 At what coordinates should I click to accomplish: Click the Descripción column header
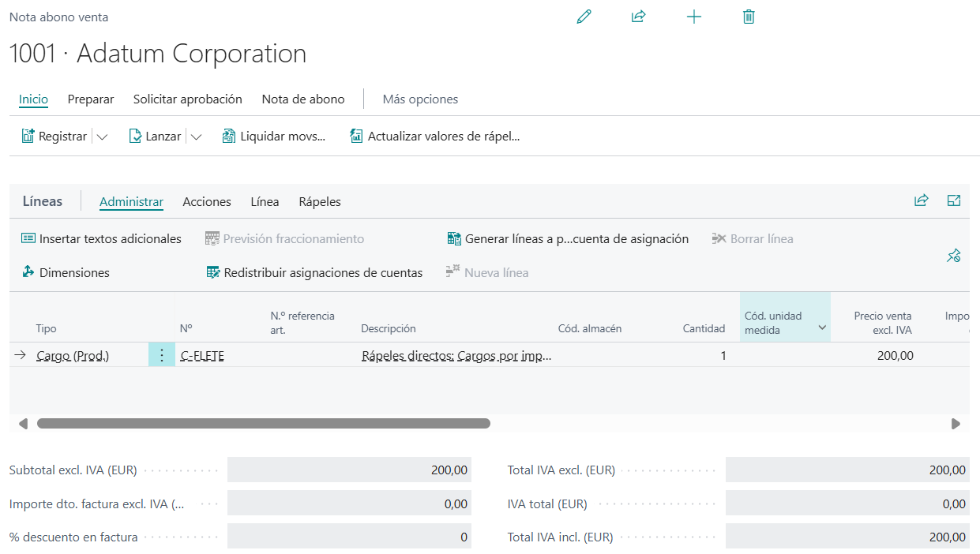point(389,328)
